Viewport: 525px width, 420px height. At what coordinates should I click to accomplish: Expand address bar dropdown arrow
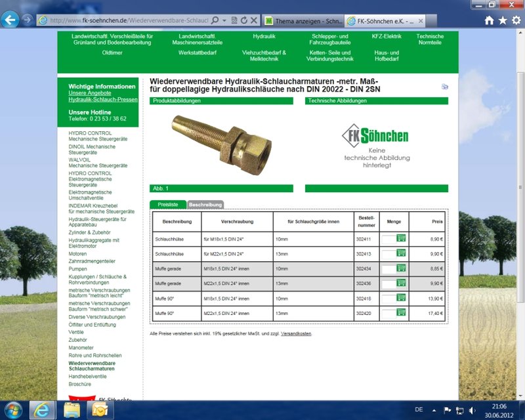(x=224, y=21)
